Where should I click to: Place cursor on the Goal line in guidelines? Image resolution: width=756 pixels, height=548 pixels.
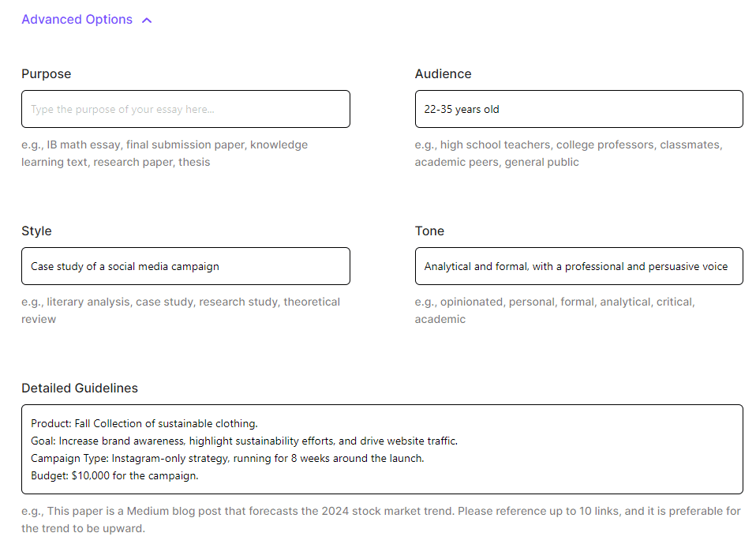tap(244, 441)
